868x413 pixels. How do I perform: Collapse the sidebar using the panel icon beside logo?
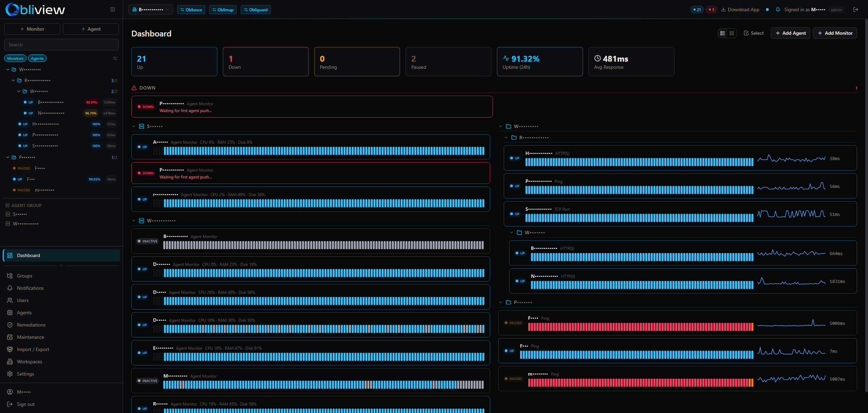112,10
